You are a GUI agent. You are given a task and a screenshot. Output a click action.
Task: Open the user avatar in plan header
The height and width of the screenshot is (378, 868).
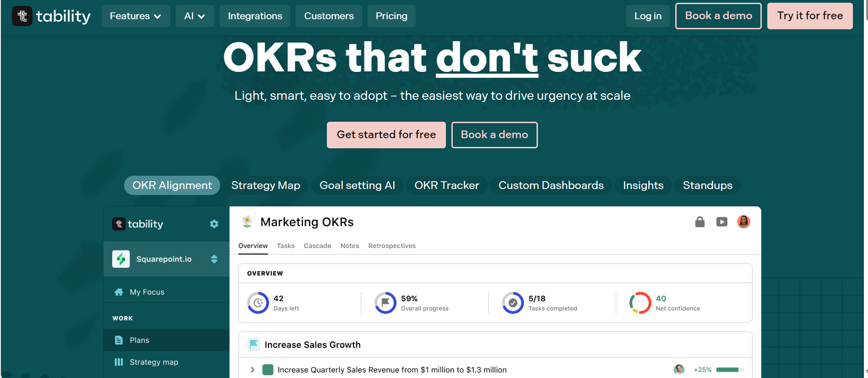(x=743, y=222)
